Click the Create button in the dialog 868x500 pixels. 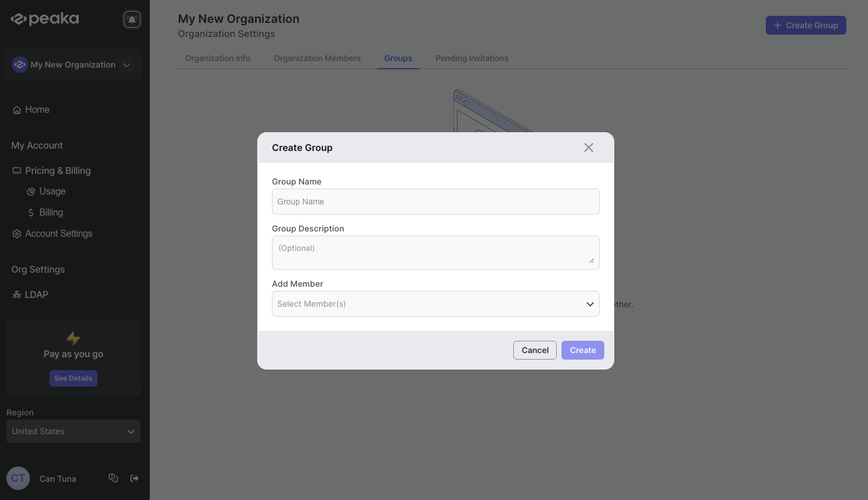coord(582,350)
